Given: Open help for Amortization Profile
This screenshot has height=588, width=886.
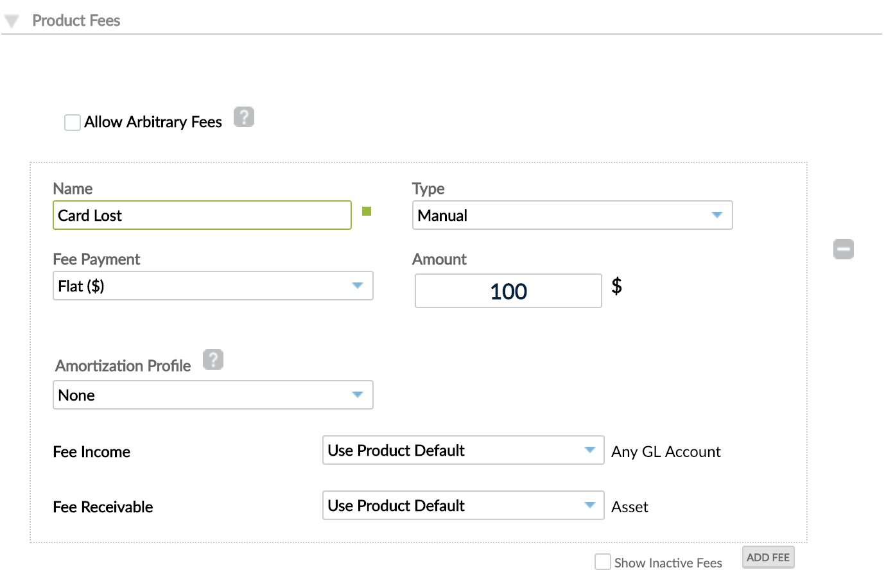Looking at the screenshot, I should pyautogui.click(x=213, y=359).
